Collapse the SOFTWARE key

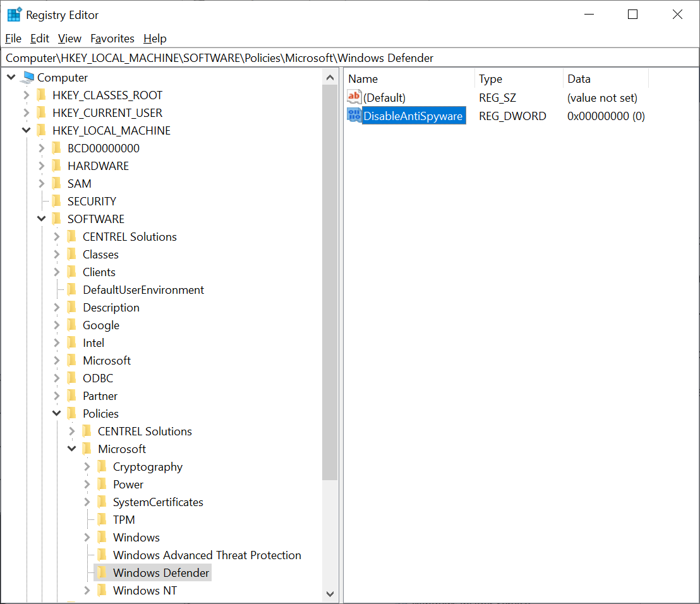point(42,219)
